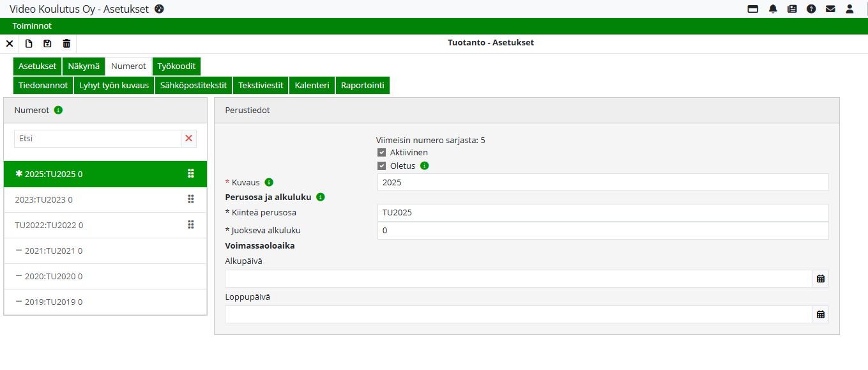Open messages via the envelope icon
Image resolution: width=868 pixels, height=370 pixels.
[x=830, y=9]
